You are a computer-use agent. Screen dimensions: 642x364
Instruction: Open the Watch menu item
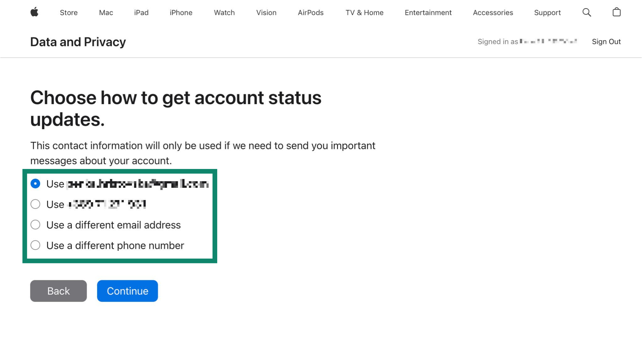tap(224, 13)
